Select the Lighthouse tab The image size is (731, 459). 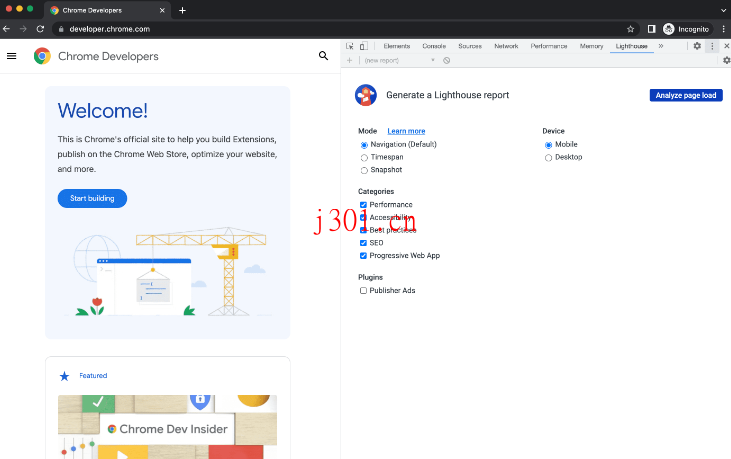632,46
